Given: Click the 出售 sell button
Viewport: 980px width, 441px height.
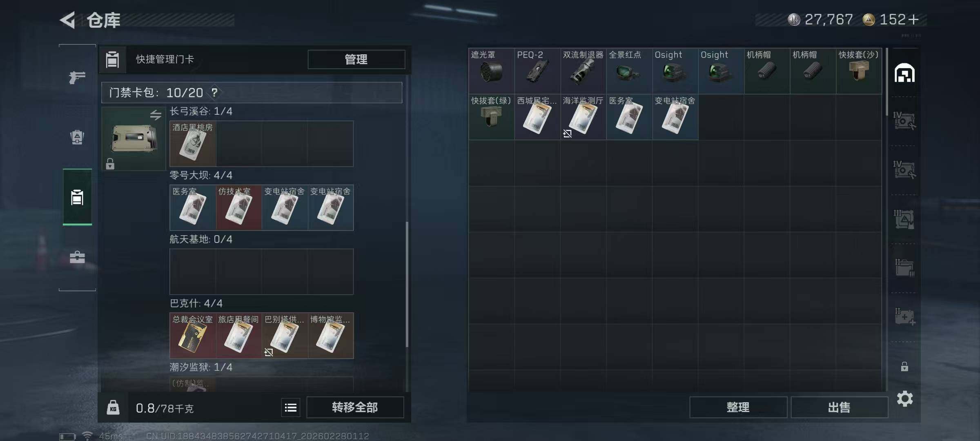Looking at the screenshot, I should coord(839,407).
